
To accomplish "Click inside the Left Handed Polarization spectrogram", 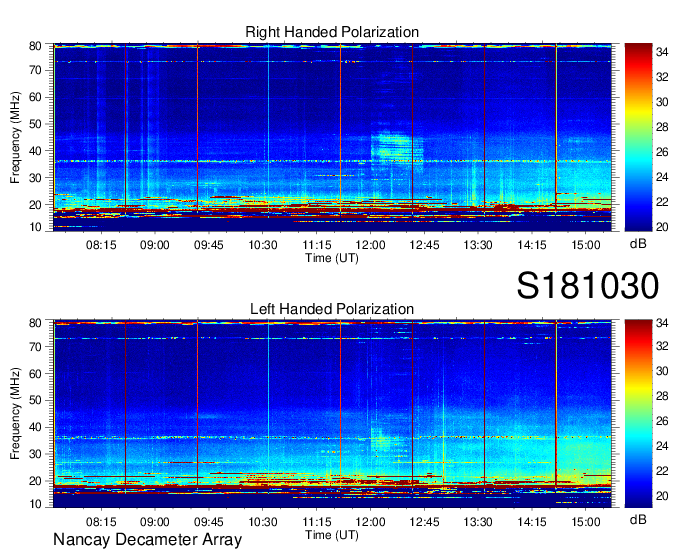I will pyautogui.click(x=332, y=414).
